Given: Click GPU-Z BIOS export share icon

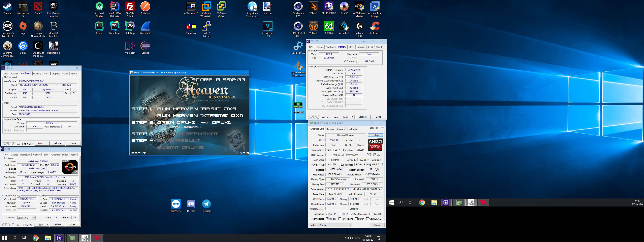Looking at the screenshot, I should tap(369, 154).
